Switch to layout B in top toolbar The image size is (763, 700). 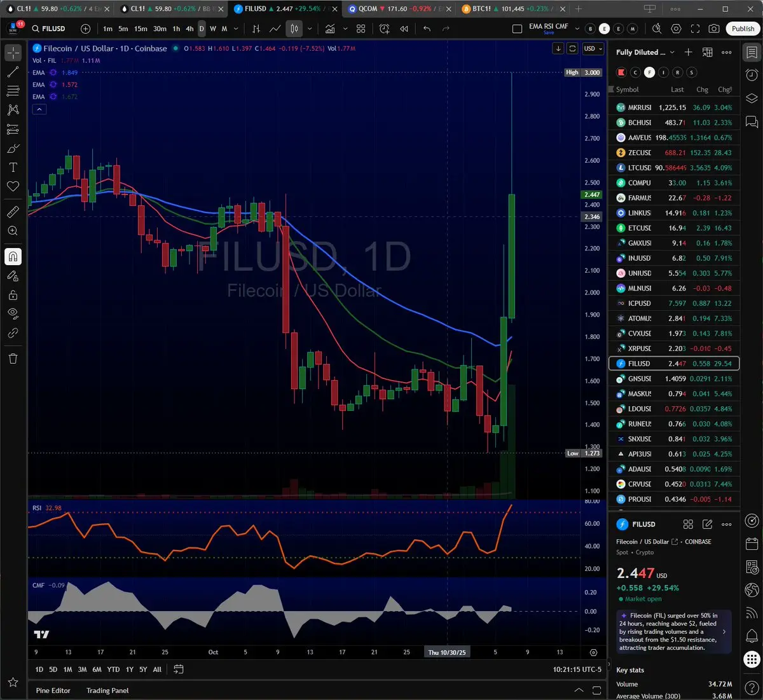pyautogui.click(x=590, y=29)
